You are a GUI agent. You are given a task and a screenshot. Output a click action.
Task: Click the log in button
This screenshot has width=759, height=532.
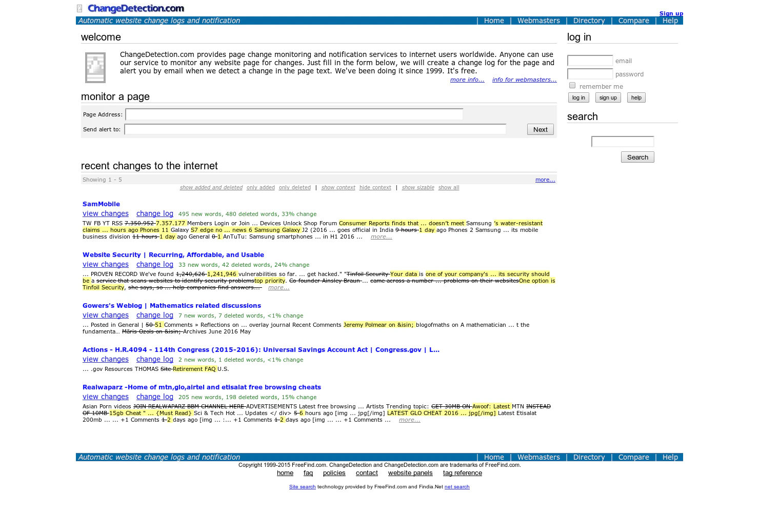tap(578, 97)
